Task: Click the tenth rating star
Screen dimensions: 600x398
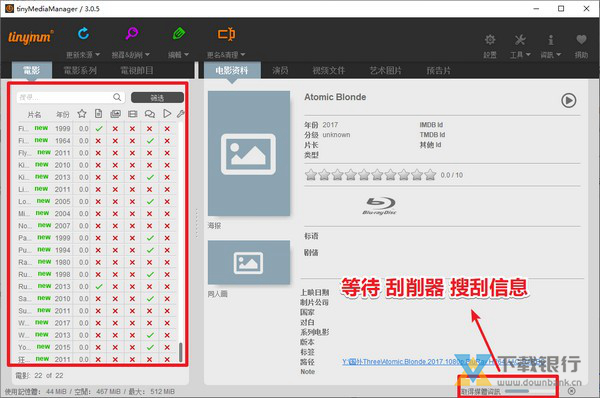Action: click(430, 175)
